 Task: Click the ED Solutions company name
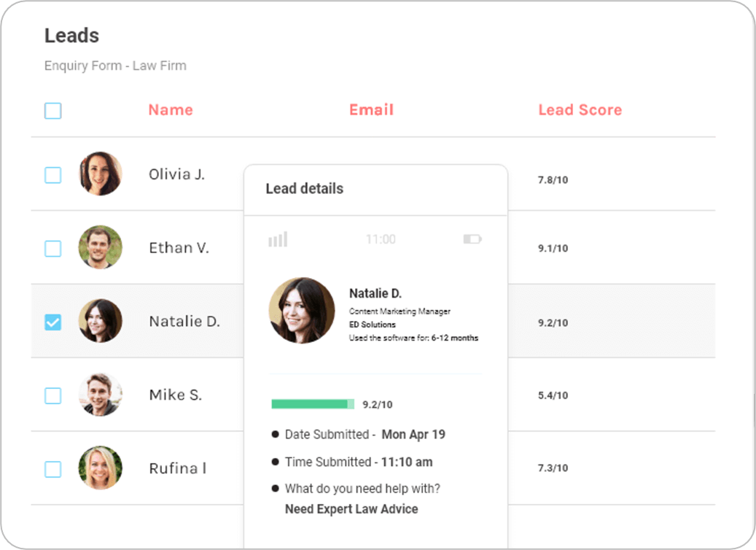373,325
